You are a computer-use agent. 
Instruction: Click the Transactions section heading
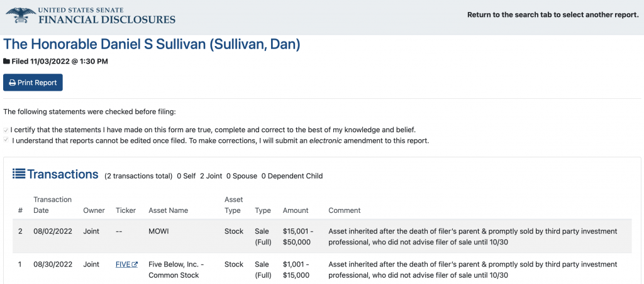[63, 174]
